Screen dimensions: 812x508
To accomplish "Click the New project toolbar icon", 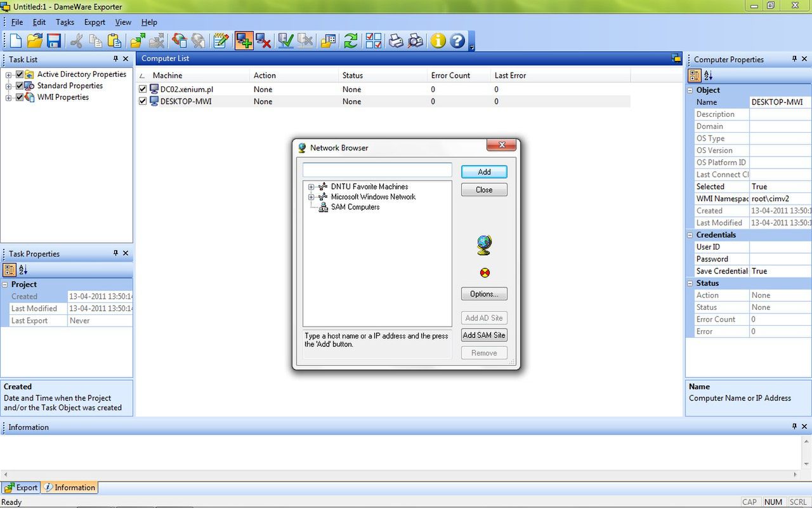I will pos(15,41).
